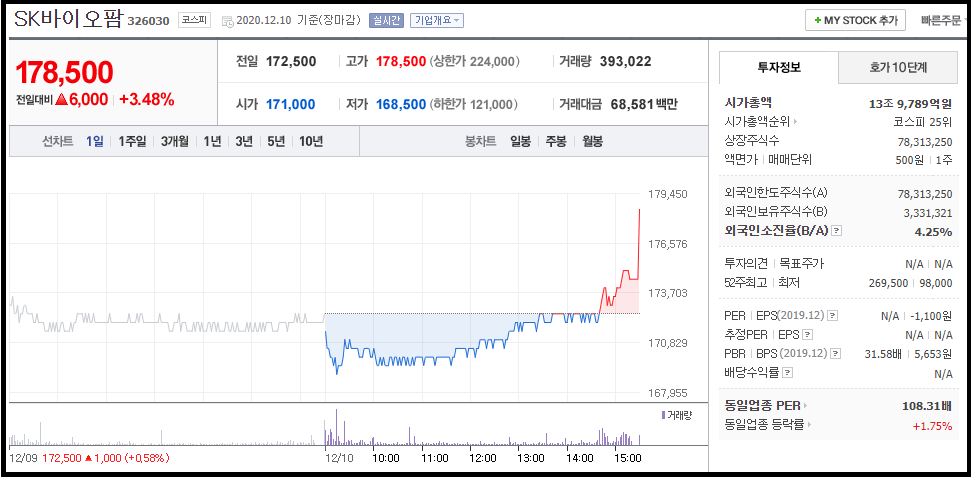Click the 동일업종 등락률 link
Image resolution: width=971 pixels, height=477 pixels.
click(764, 425)
